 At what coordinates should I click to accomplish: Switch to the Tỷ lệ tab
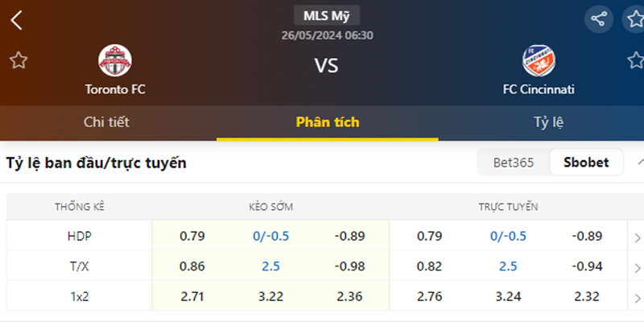tap(548, 122)
